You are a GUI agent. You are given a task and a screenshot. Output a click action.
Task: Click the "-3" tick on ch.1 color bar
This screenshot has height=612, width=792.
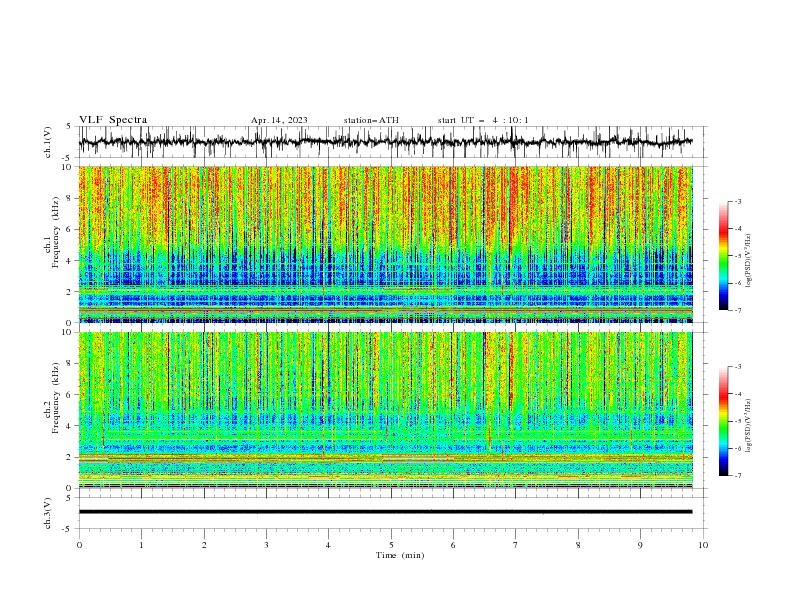[x=738, y=201]
